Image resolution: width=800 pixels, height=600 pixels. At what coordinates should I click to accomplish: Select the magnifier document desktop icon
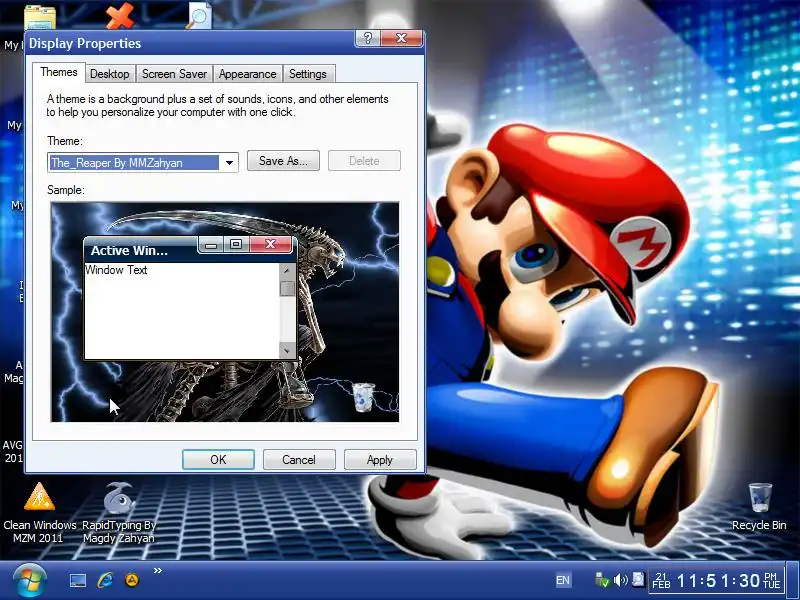(198, 15)
